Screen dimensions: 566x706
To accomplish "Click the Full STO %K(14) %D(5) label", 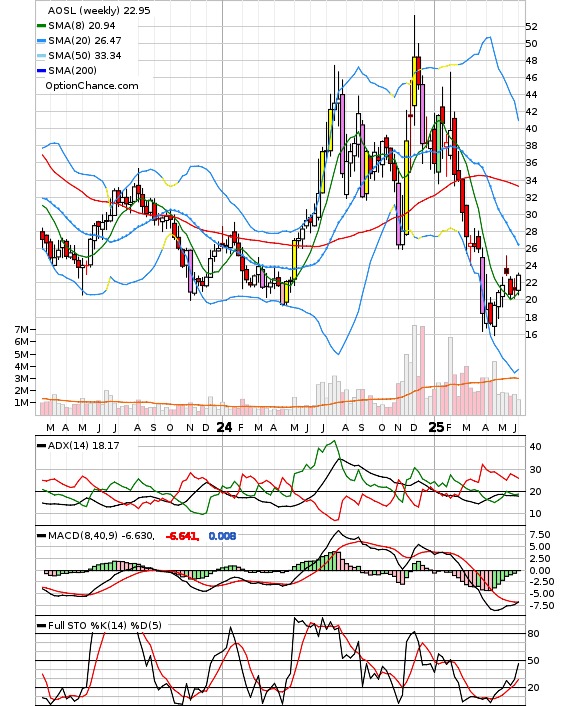I will point(104,625).
